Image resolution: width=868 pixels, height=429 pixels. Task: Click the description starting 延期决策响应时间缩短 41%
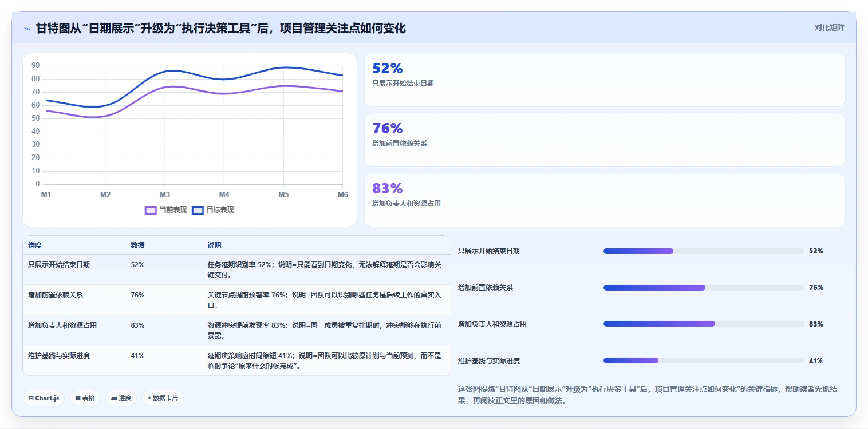tap(325, 361)
